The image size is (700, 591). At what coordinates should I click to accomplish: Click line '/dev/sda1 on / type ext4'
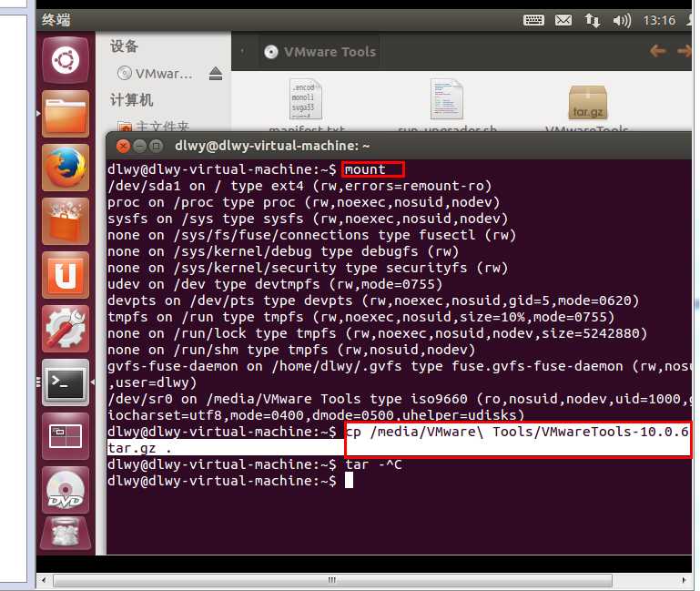[x=299, y=186]
